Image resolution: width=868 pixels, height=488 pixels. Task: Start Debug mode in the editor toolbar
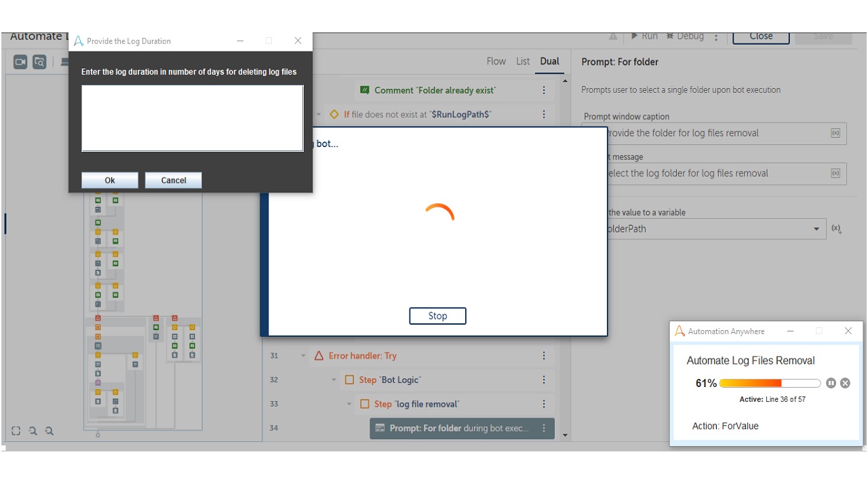[x=685, y=37]
